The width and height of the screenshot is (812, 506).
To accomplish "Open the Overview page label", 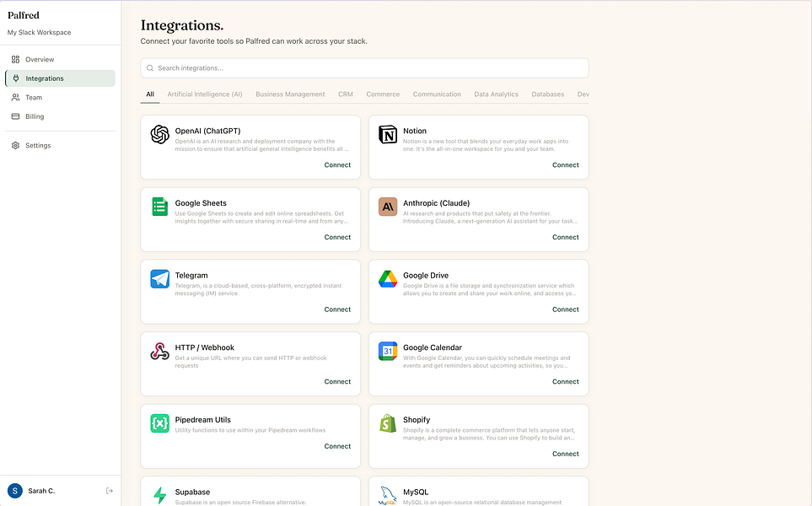I will [40, 60].
